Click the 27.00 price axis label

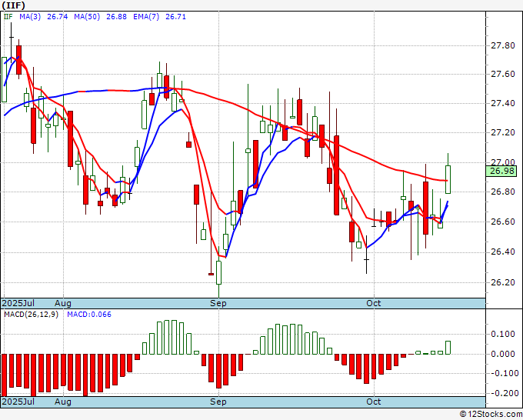click(503, 162)
